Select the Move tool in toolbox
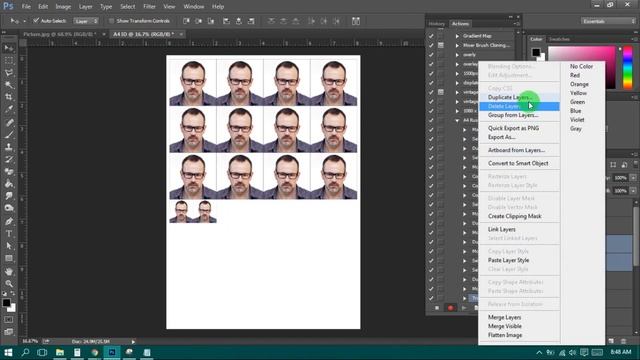The height and width of the screenshot is (360, 640). pos(9,48)
